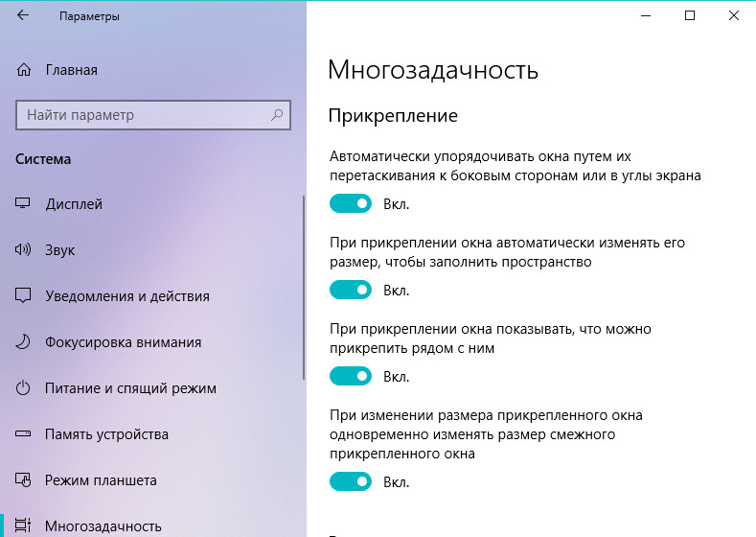Click the Звук speaker icon

click(x=23, y=249)
